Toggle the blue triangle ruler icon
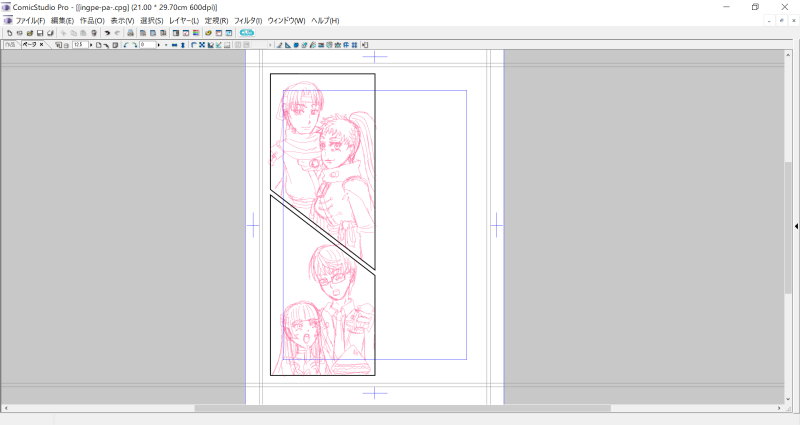Image resolution: width=800 pixels, height=425 pixels. click(288, 45)
